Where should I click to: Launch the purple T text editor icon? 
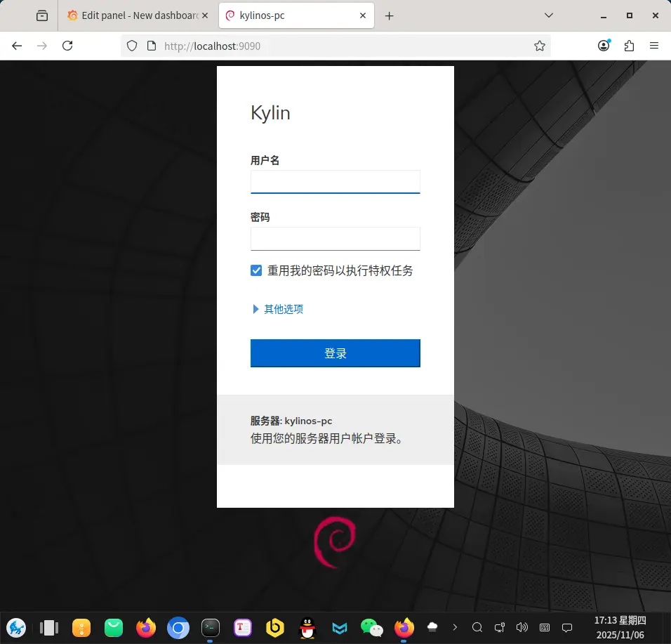[x=243, y=628]
